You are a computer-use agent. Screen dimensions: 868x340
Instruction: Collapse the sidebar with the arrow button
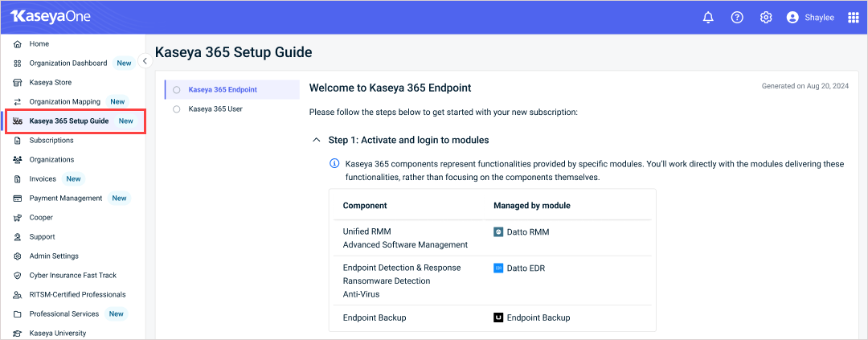click(x=145, y=61)
